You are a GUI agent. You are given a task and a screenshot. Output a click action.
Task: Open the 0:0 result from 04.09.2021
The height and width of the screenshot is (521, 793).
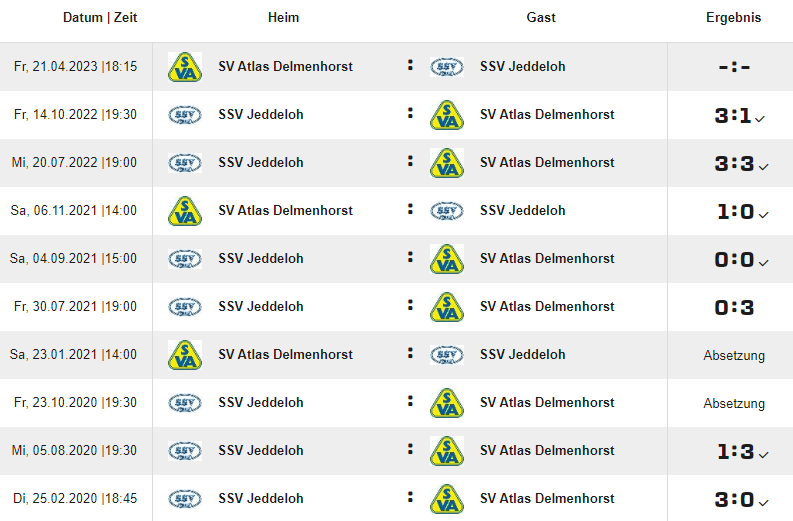(x=734, y=259)
